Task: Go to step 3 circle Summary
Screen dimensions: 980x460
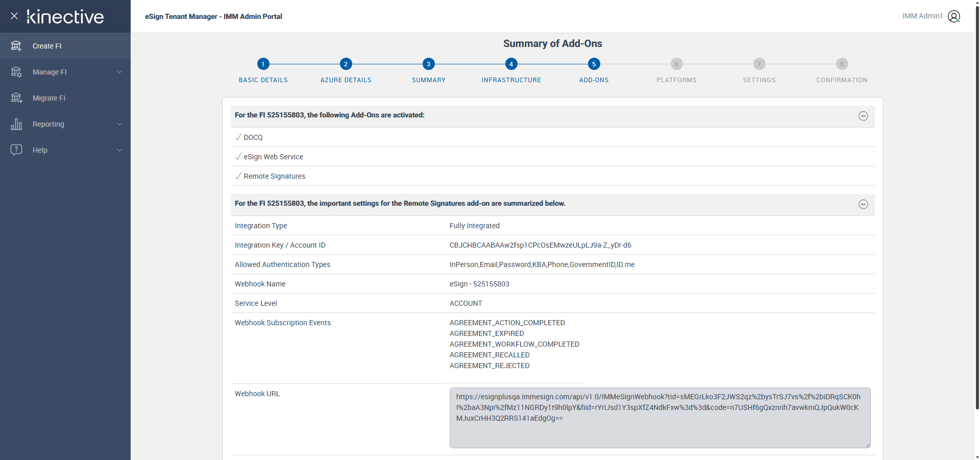Action: pyautogui.click(x=428, y=64)
